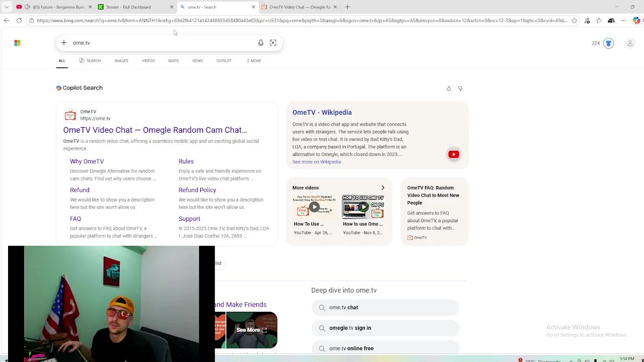The image size is (644, 362).
Task: Close the 'ome.tv - Search' tab
Action: click(254, 7)
